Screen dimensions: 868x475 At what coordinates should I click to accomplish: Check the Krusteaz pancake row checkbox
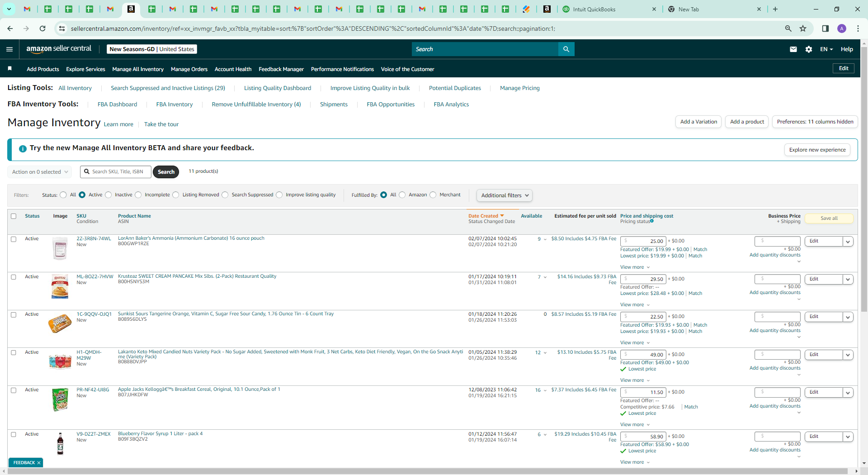[x=14, y=277]
